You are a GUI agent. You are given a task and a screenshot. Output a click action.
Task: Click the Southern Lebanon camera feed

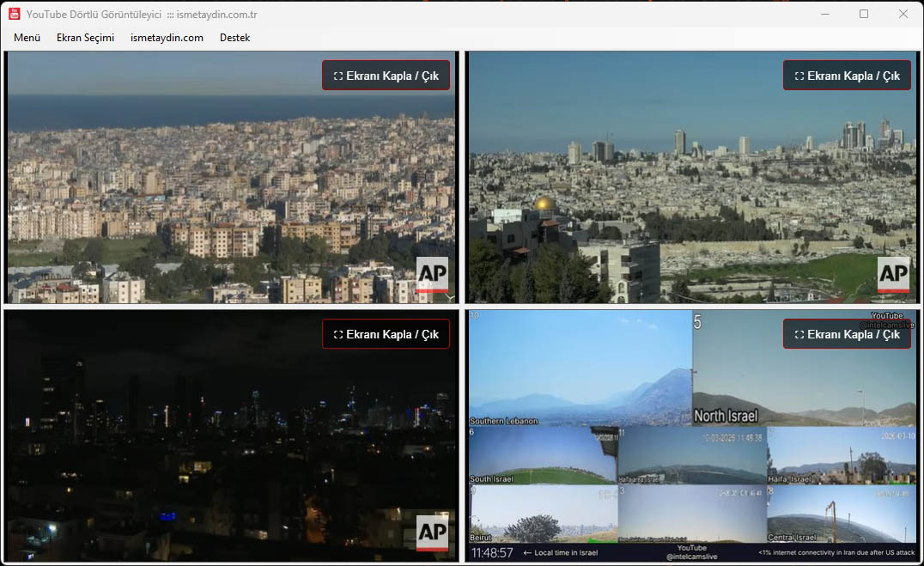[580, 368]
